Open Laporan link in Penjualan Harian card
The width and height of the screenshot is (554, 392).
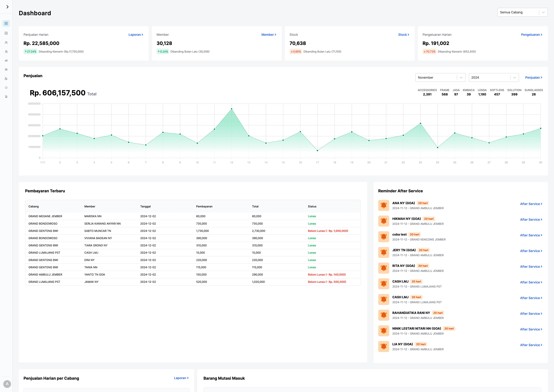point(136,35)
